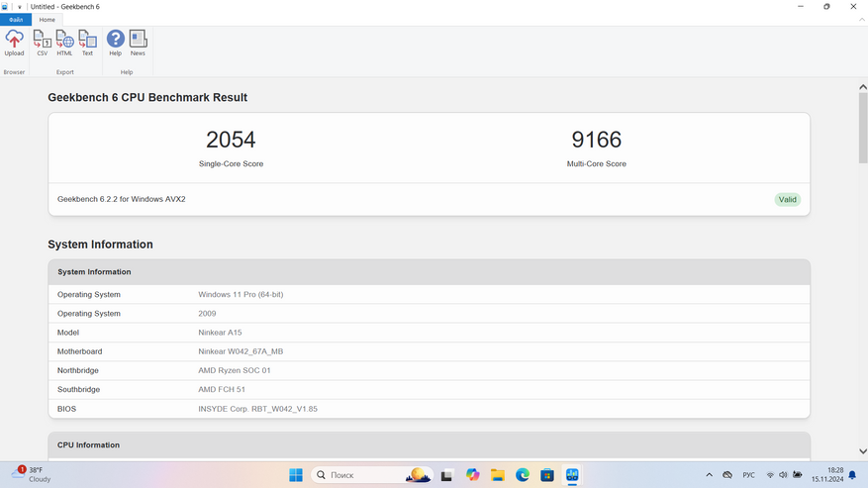Open Geekbench News
This screenshot has height=488, width=868.
pos(138,44)
